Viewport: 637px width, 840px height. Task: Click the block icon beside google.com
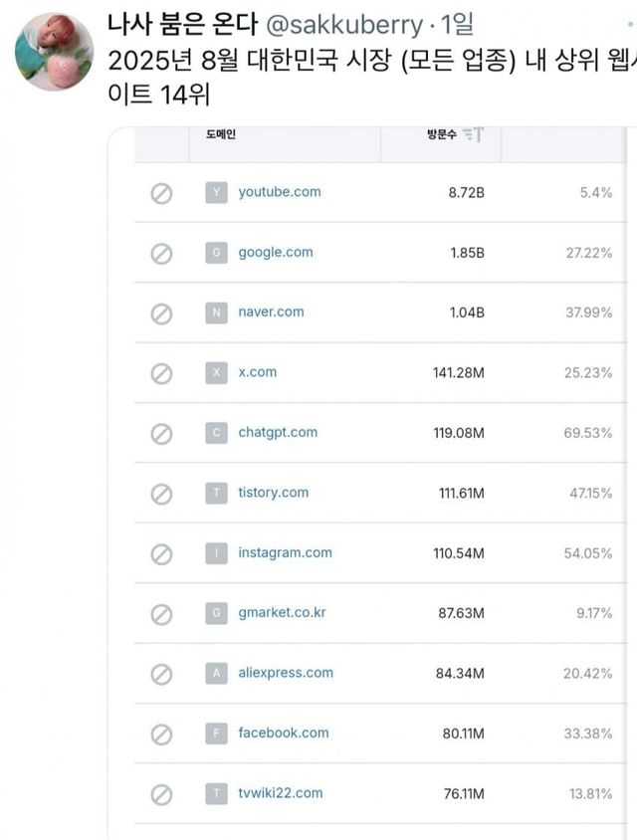coord(161,254)
